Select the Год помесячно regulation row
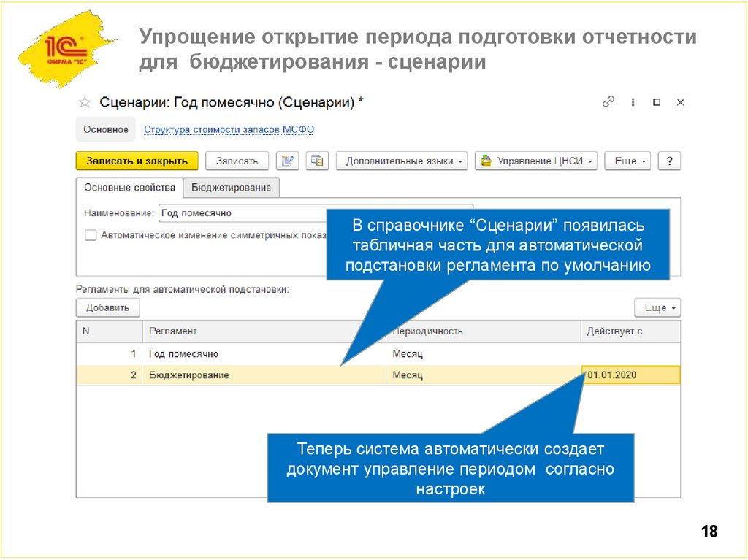The height and width of the screenshot is (560, 748). (378, 354)
